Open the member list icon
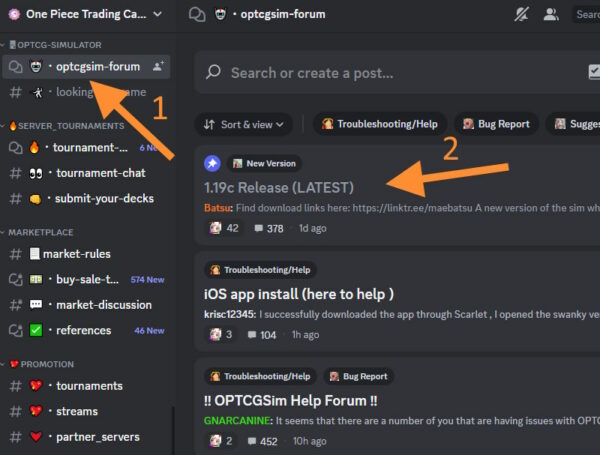Image resolution: width=600 pixels, height=455 pixels. 551,14
